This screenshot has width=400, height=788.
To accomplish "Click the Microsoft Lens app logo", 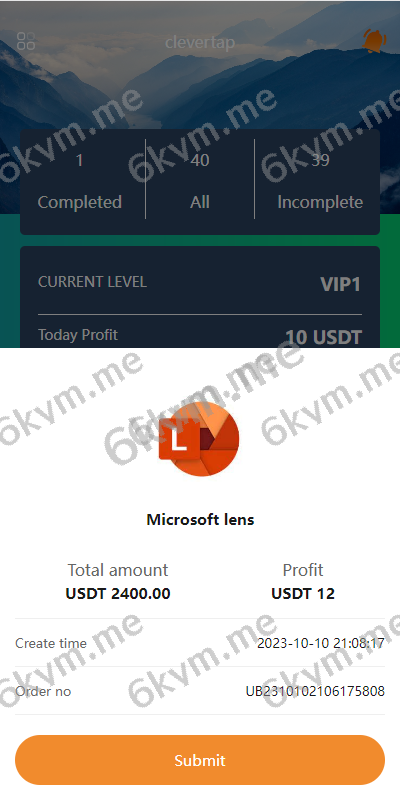I will click(x=199, y=439).
